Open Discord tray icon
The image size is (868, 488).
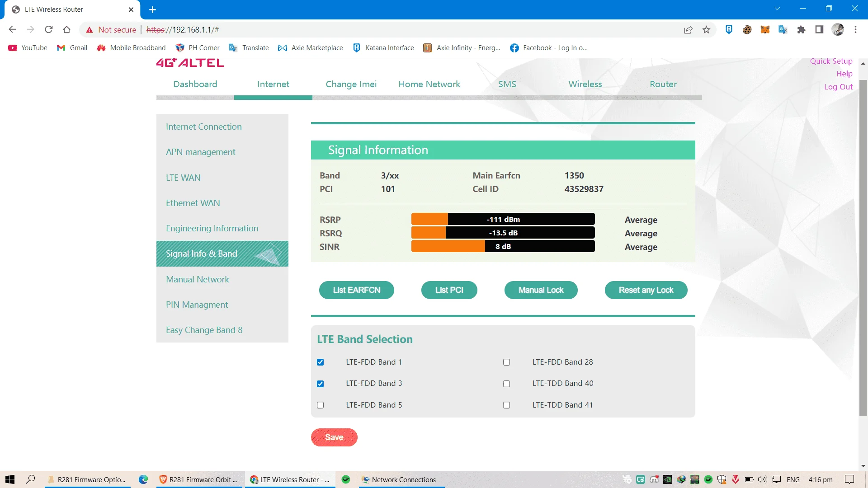(654, 479)
